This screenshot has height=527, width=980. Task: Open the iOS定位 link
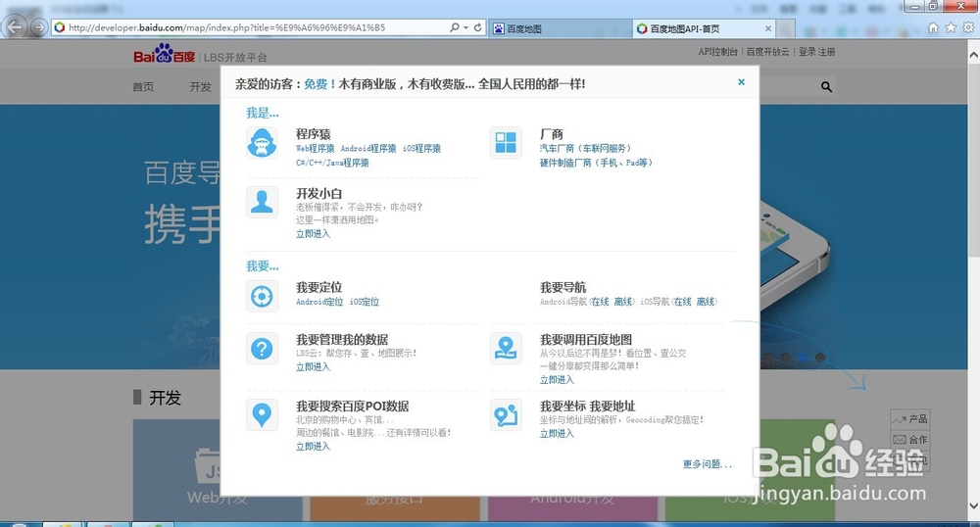click(365, 302)
